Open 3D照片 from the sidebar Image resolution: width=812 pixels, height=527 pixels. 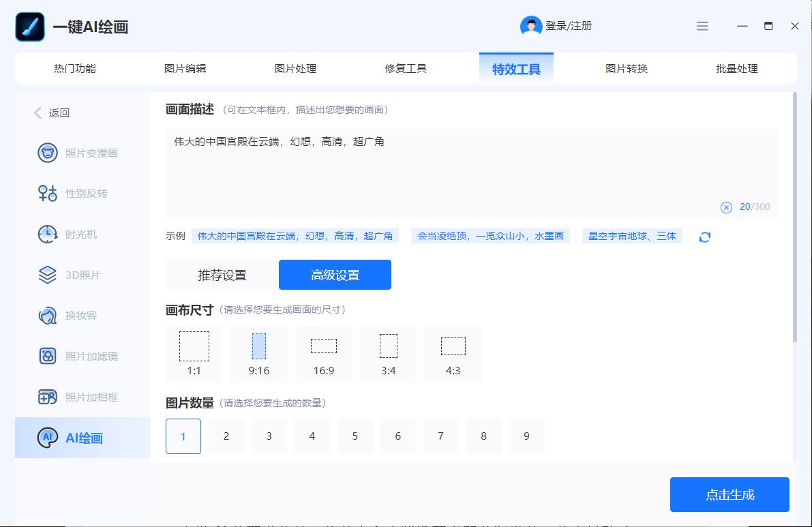tap(83, 275)
